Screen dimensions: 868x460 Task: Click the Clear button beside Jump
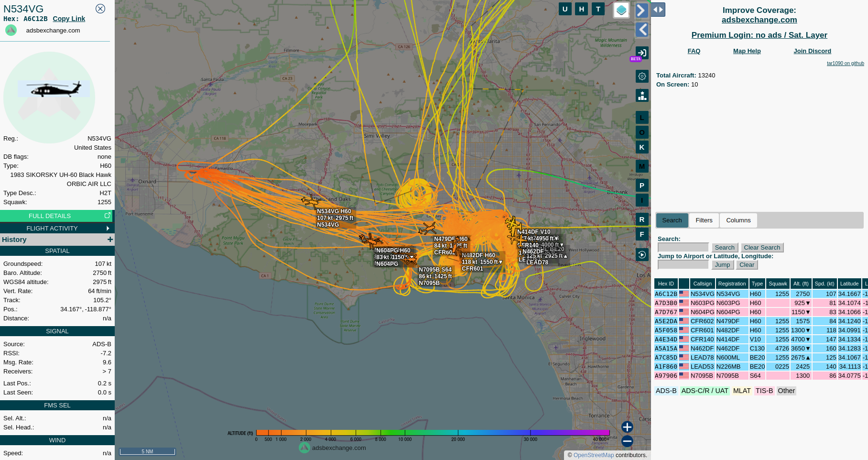click(747, 265)
